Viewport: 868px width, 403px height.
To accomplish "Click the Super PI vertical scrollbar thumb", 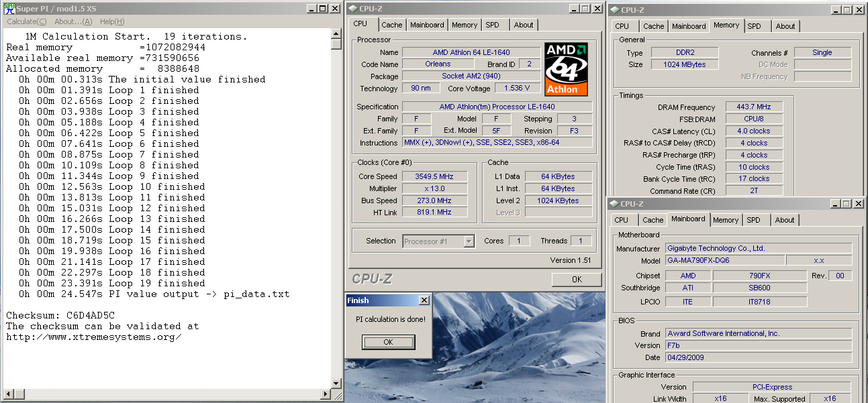I will tap(336, 44).
